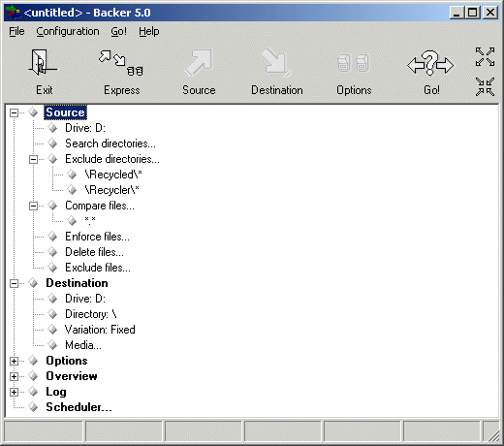Collapse the Source tree node
504x446 pixels.
(14, 112)
